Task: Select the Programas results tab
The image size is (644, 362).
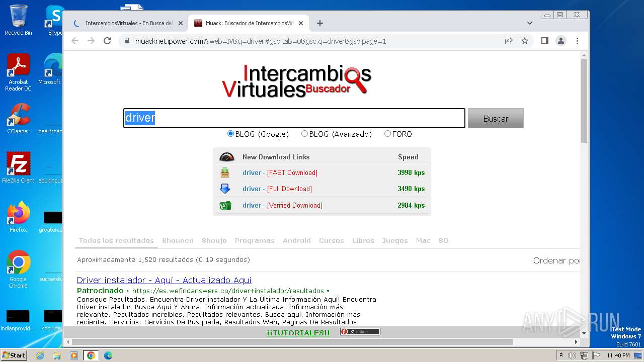Action: point(255,240)
